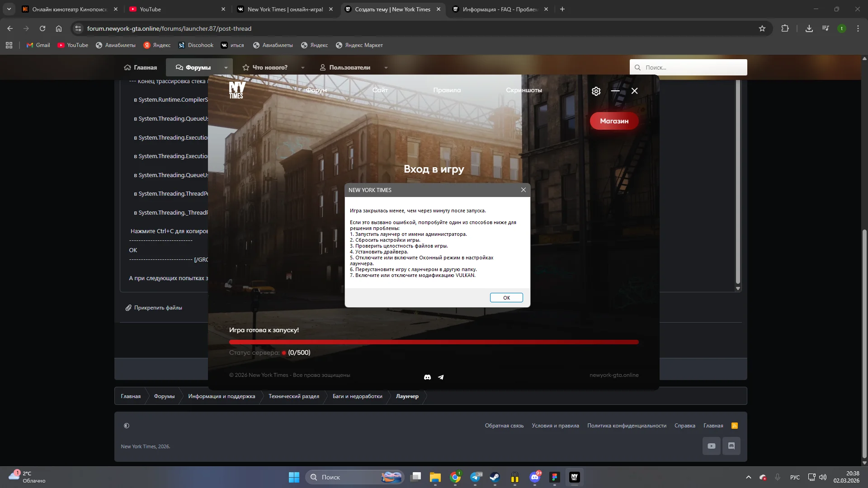
Task: Open Steam from the taskbar
Action: 495,477
